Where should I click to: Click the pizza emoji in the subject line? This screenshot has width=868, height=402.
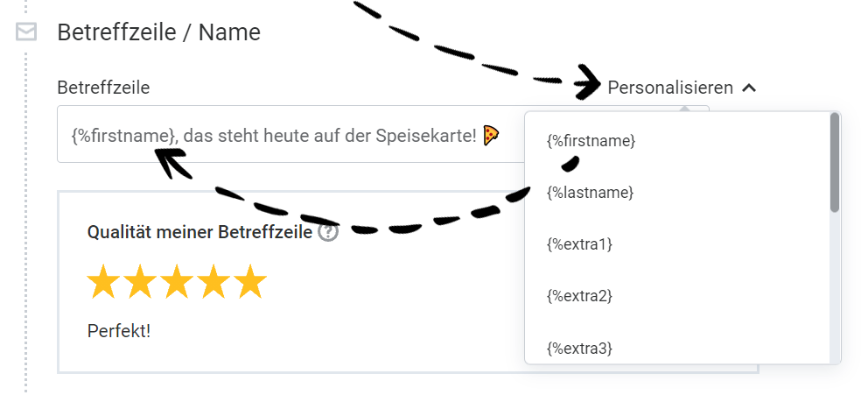[491, 135]
